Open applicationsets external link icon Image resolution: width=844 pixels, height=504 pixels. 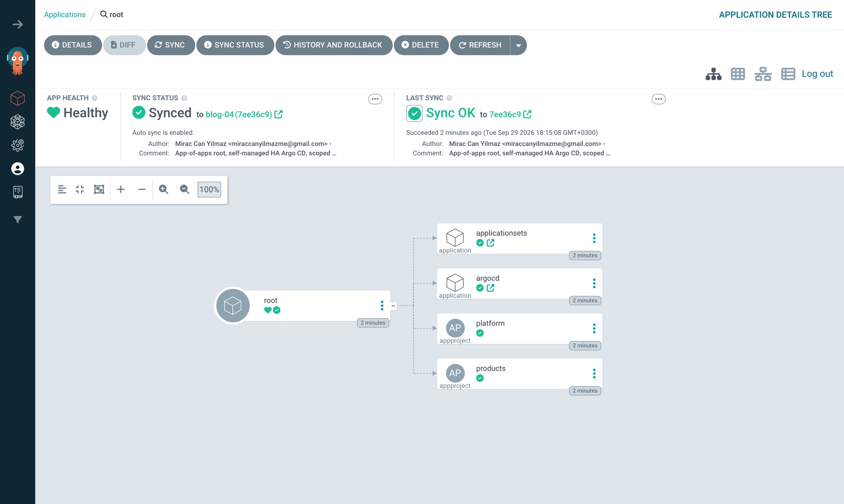click(490, 243)
